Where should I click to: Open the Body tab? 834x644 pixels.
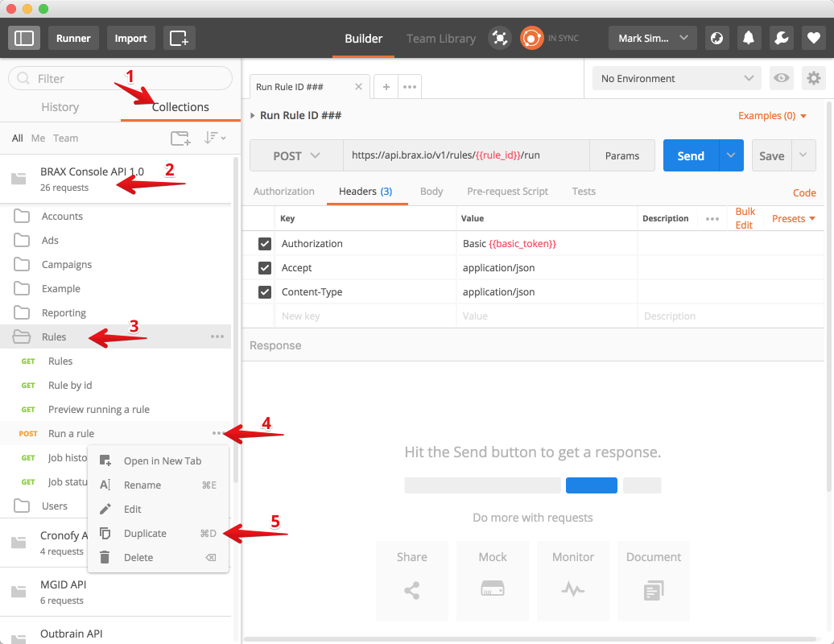(x=431, y=192)
